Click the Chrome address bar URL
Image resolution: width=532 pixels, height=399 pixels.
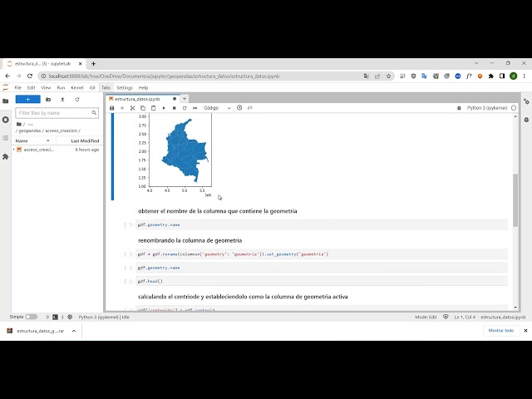(164, 76)
